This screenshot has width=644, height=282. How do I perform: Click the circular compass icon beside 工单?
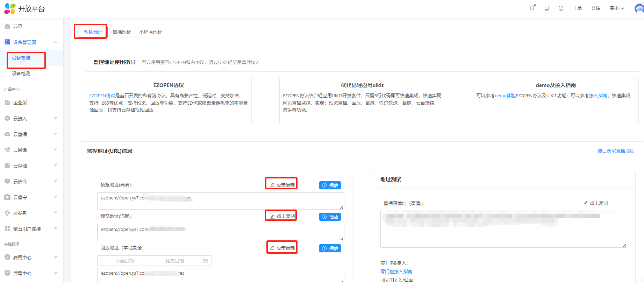(x=561, y=8)
